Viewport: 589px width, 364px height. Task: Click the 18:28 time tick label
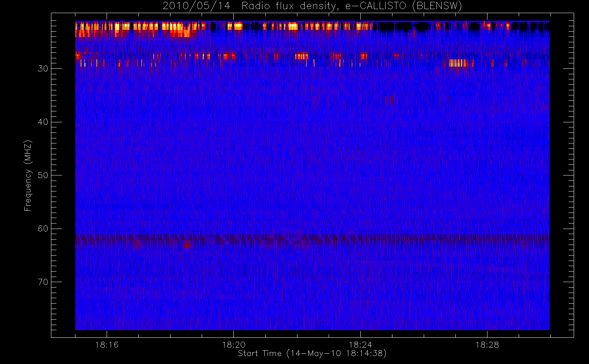[x=487, y=345]
